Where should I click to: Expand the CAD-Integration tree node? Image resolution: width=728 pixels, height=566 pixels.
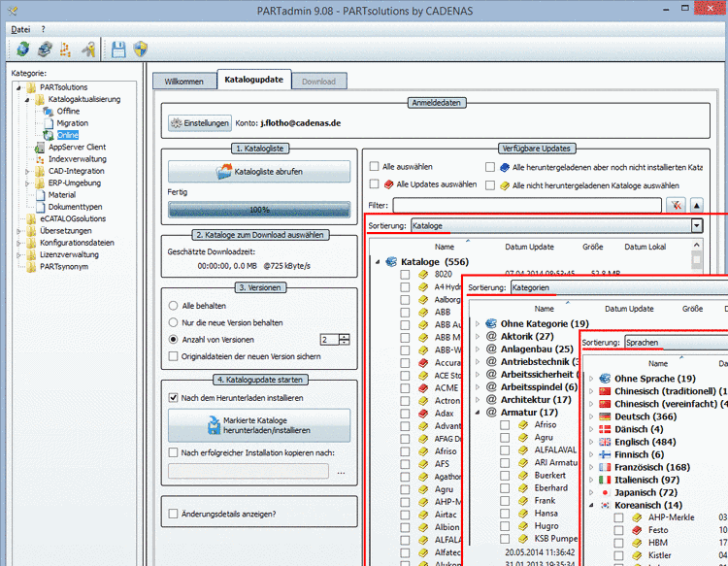[x=27, y=171]
